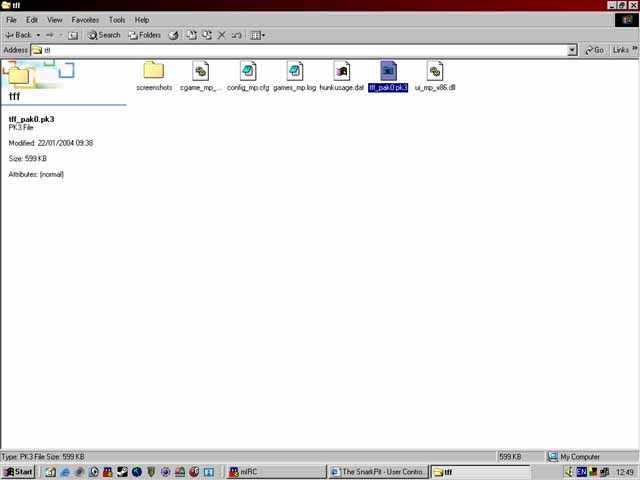Expand the Back button history arrow
The width and height of the screenshot is (640, 480).
click(38, 35)
